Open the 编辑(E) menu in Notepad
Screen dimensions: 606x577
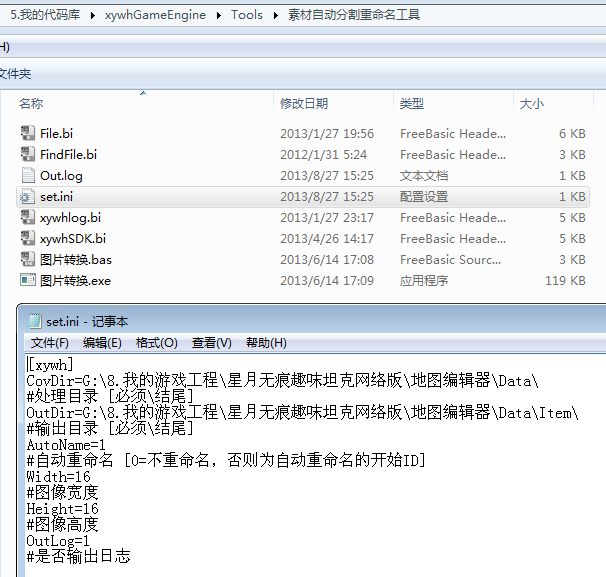tap(102, 343)
